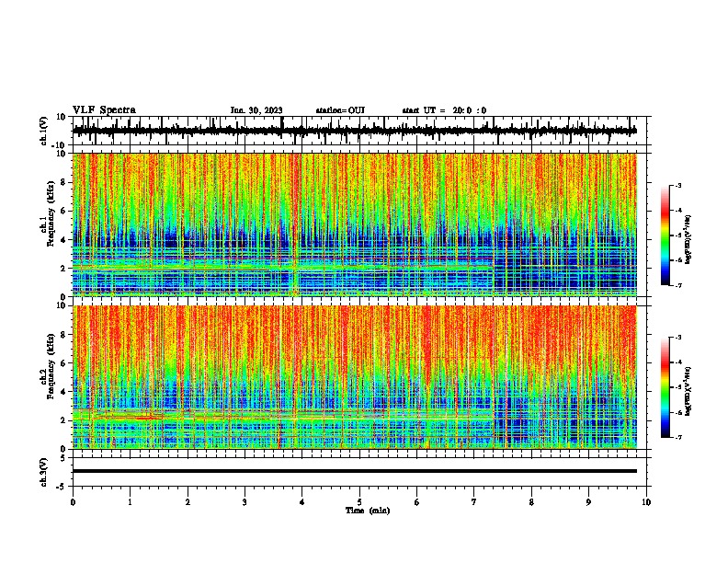
Task: Click the "-3" label on ch.2 color bar
Action: coord(678,338)
